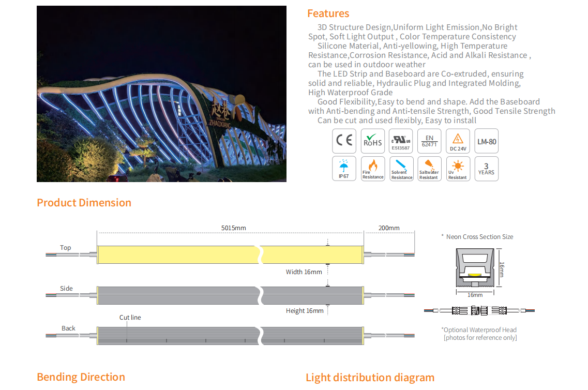The image size is (588, 390).
Task: Click the RoHS checkmark badge
Action: [x=372, y=141]
